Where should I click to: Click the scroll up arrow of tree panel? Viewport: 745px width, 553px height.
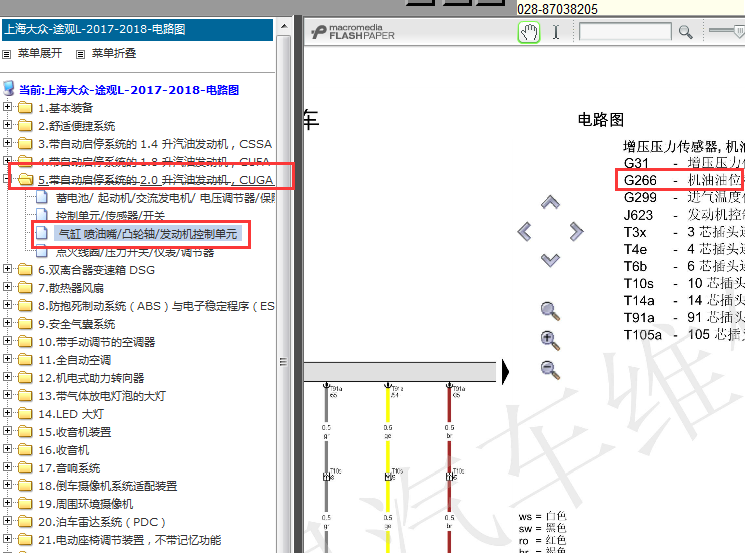(284, 26)
